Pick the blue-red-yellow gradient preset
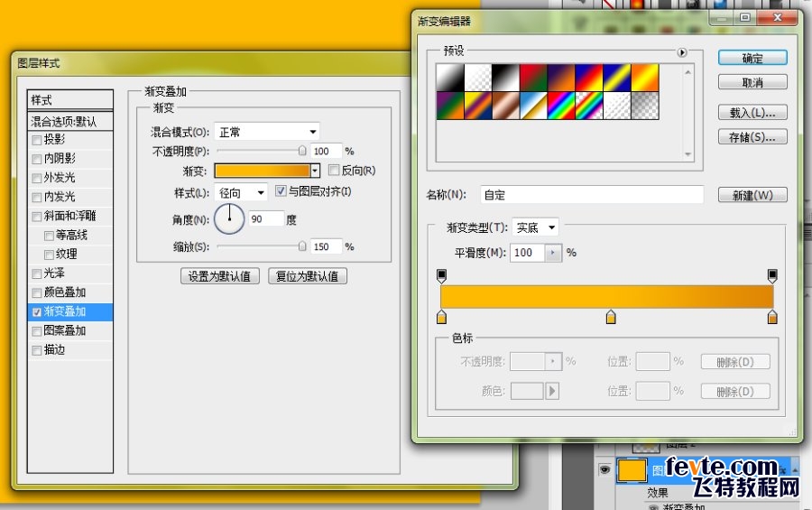The height and width of the screenshot is (510, 812). click(x=589, y=78)
